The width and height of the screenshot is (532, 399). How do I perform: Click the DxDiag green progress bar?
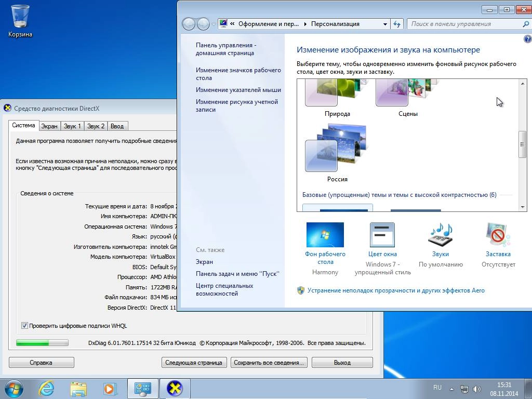pyautogui.click(x=42, y=343)
